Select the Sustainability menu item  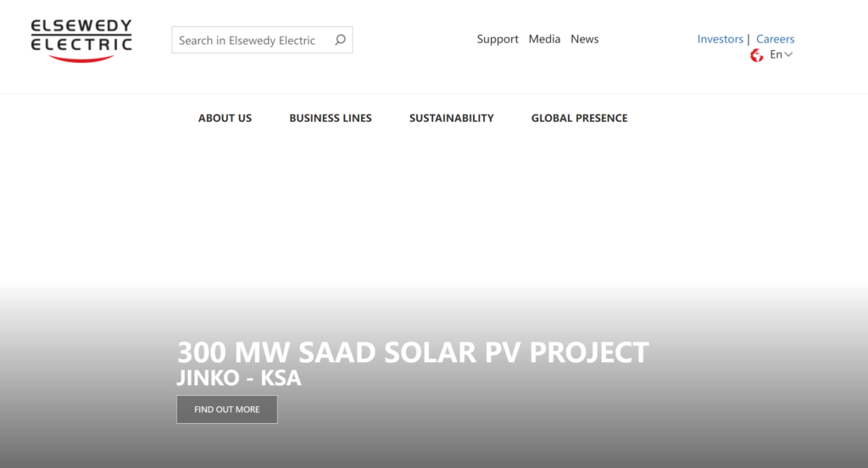pos(451,118)
